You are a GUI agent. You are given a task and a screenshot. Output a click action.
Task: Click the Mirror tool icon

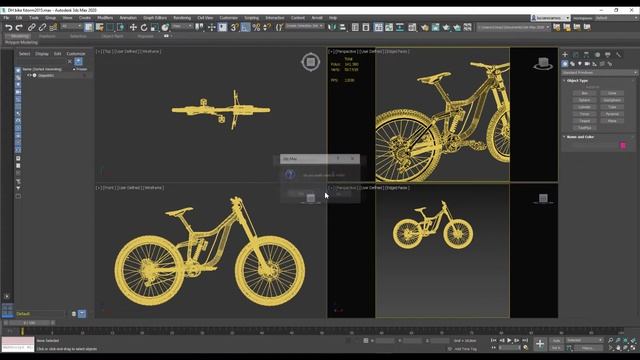point(332,27)
